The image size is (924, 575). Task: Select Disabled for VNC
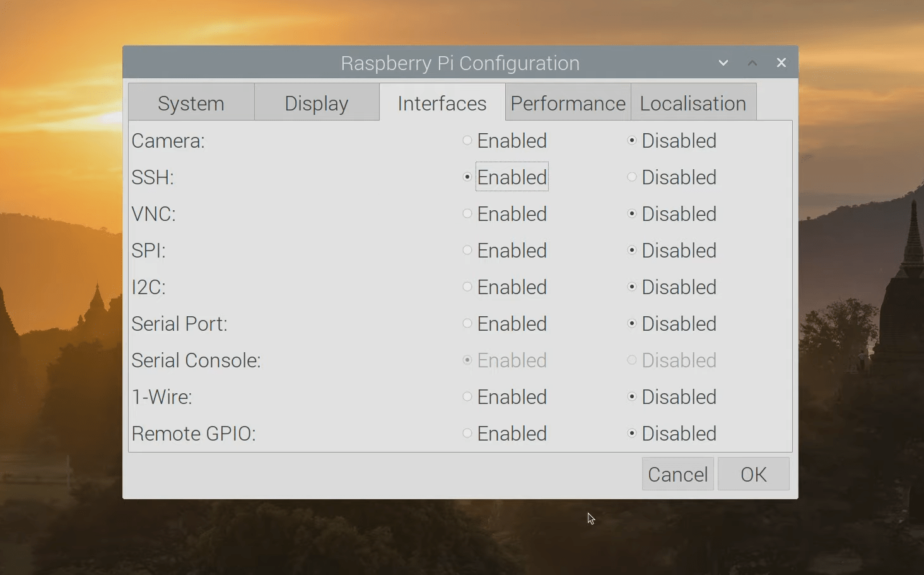tap(672, 214)
